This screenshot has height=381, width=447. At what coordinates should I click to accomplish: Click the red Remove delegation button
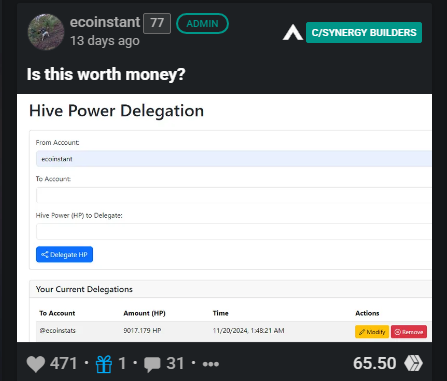409,332
